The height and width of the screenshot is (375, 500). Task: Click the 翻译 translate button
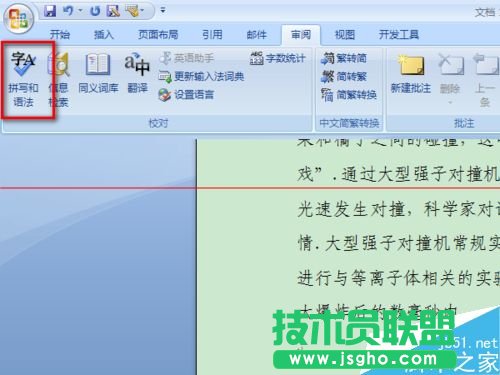(x=137, y=73)
